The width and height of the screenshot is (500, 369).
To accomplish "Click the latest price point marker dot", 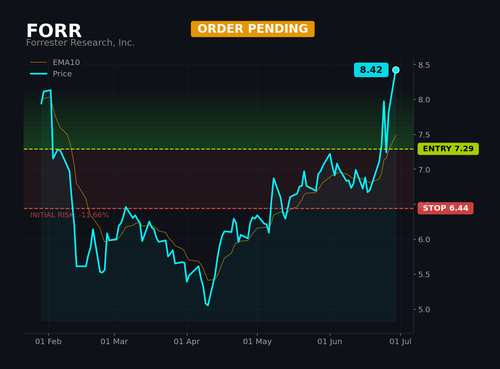I will point(396,70).
